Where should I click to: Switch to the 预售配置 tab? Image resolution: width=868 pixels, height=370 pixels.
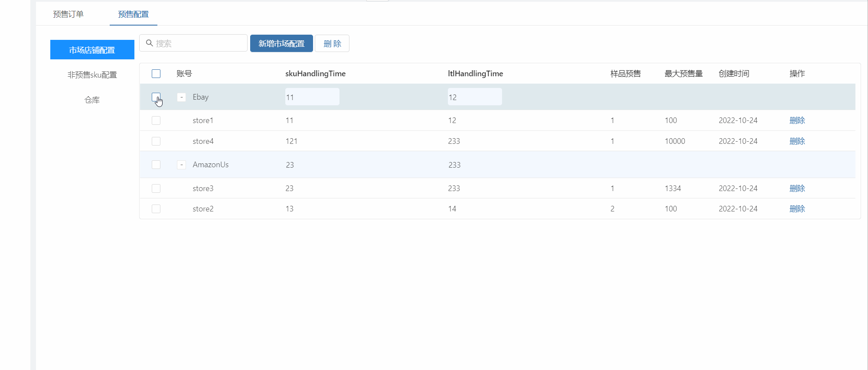134,14
